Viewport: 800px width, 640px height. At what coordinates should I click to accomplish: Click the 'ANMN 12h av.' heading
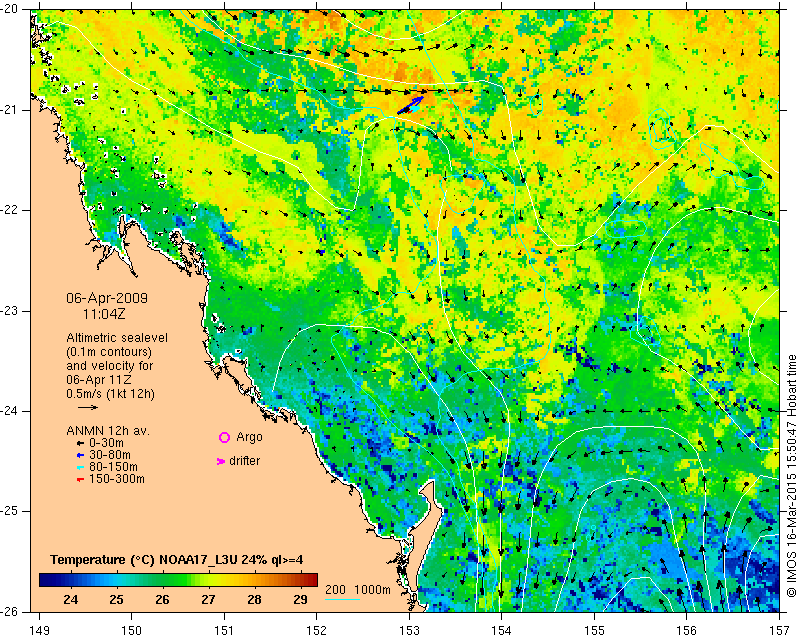coord(108,431)
